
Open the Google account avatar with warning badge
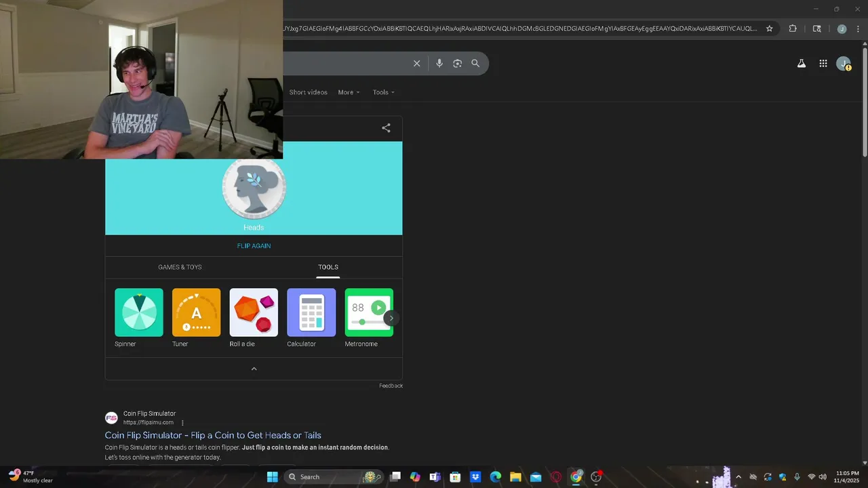844,64
